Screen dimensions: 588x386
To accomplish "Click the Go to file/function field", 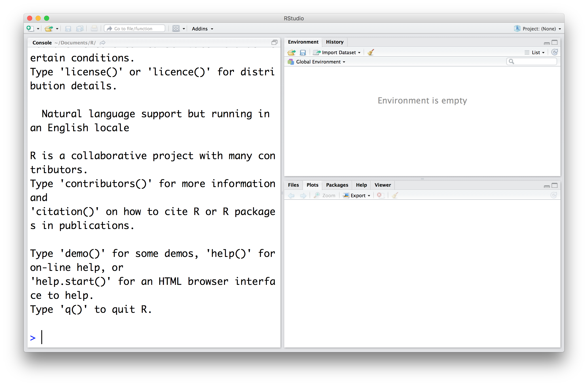I will 135,29.
